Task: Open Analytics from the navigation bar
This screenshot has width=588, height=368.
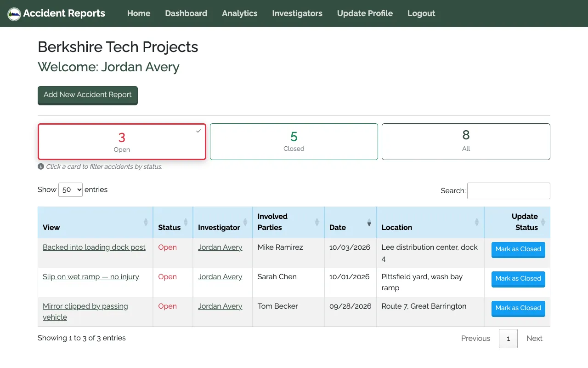Action: click(240, 13)
